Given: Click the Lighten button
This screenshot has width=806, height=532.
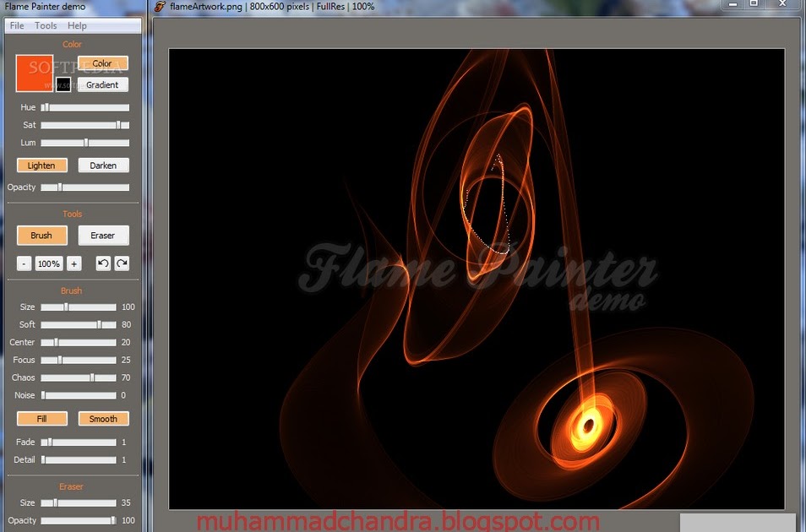Looking at the screenshot, I should (41, 165).
